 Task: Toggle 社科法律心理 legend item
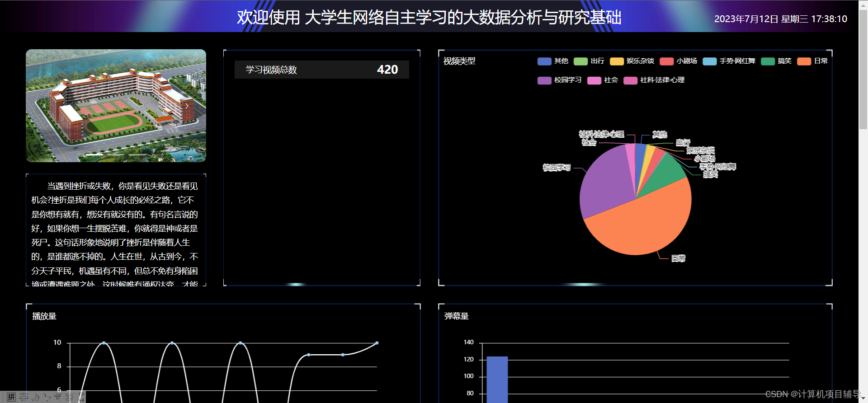coord(654,80)
